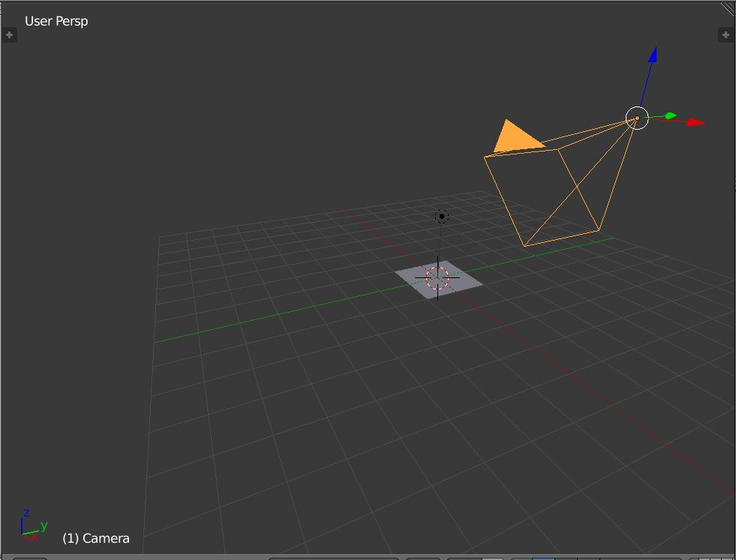Click the top-right plus to open Properties region
Image resolution: width=736 pixels, height=560 pixels.
[725, 34]
